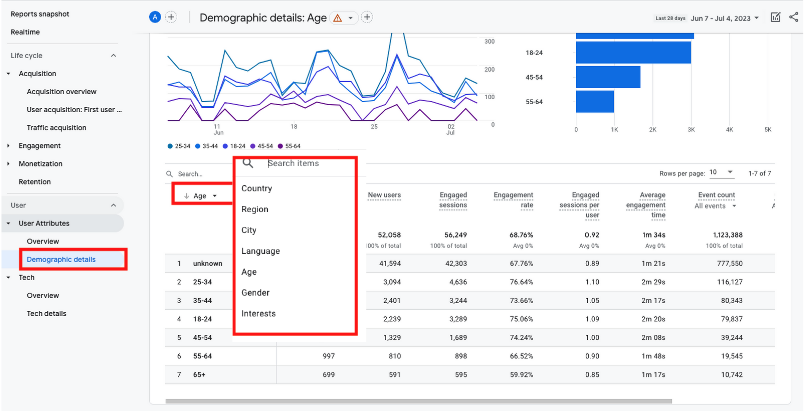
Task: Select Gender from the dimension list
Action: (x=256, y=293)
